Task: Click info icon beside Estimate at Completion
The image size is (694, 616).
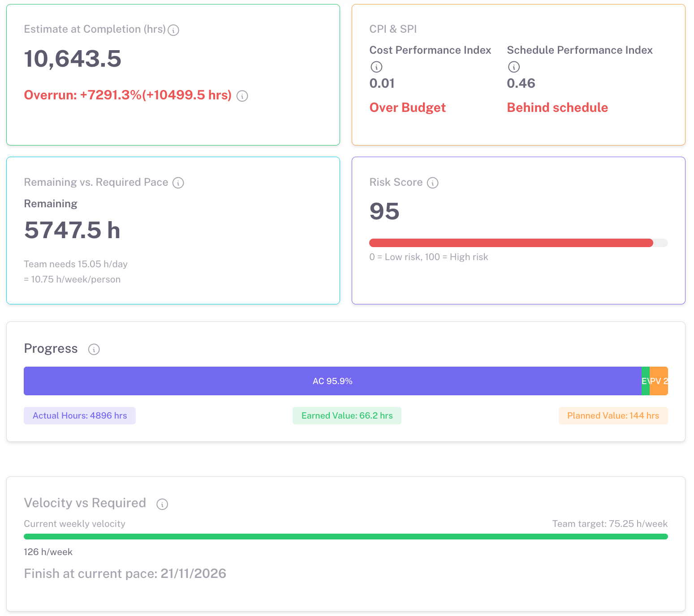Action: [173, 30]
